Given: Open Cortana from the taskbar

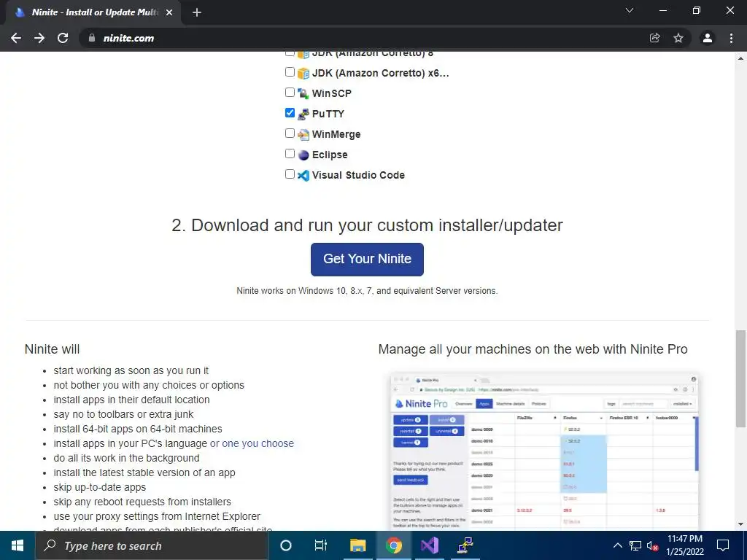Looking at the screenshot, I should [286, 545].
